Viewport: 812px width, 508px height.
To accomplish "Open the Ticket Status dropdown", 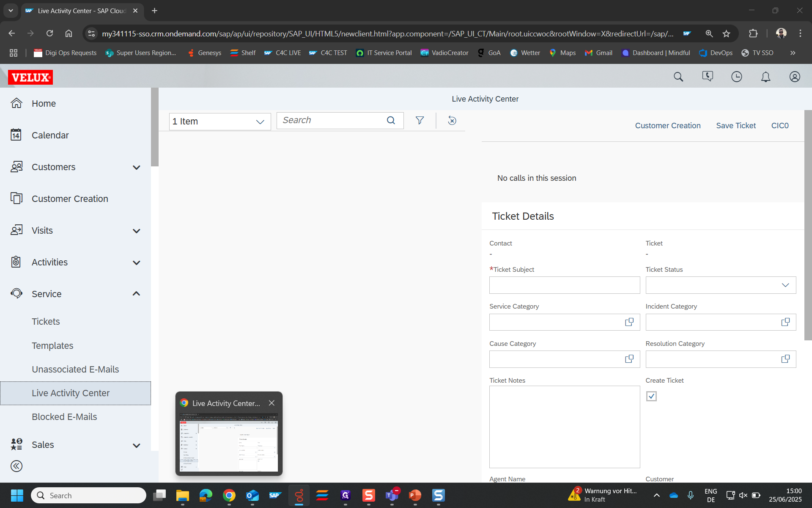I will 721,285.
